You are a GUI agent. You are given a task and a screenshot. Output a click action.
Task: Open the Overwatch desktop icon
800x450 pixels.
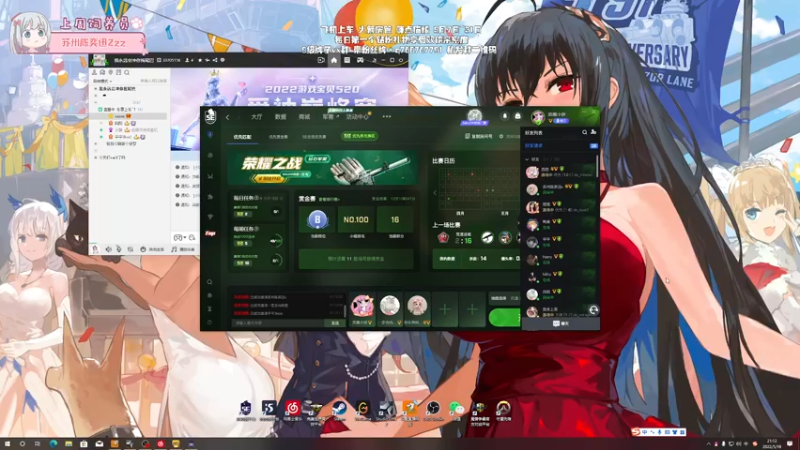[504, 409]
